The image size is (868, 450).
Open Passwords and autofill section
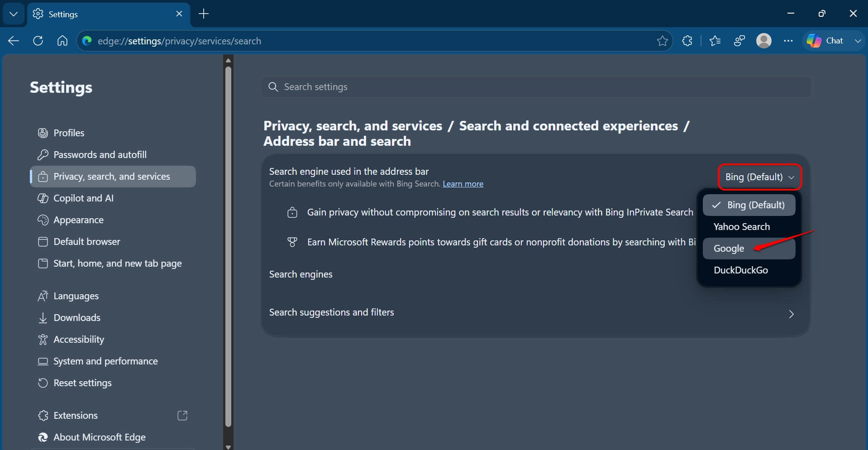tap(112, 154)
